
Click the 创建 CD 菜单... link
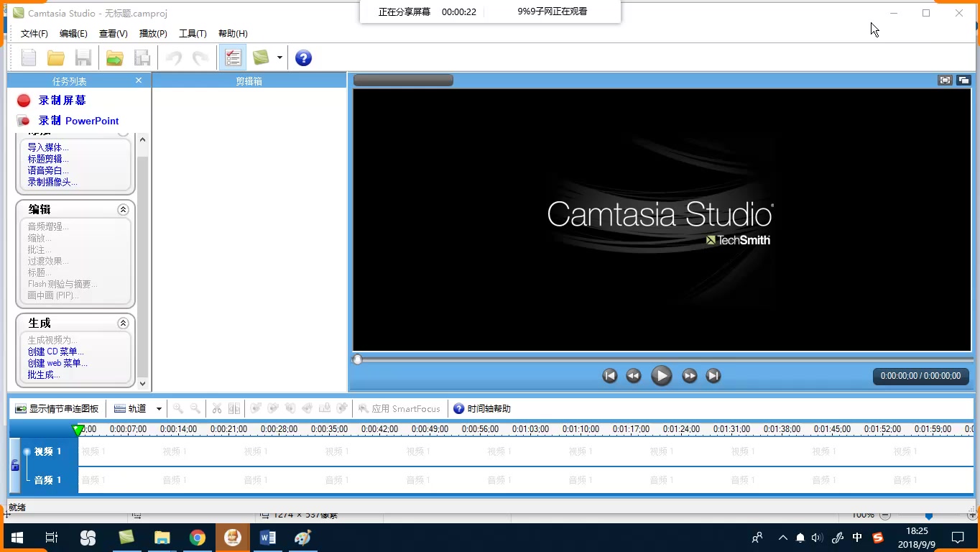(56, 351)
